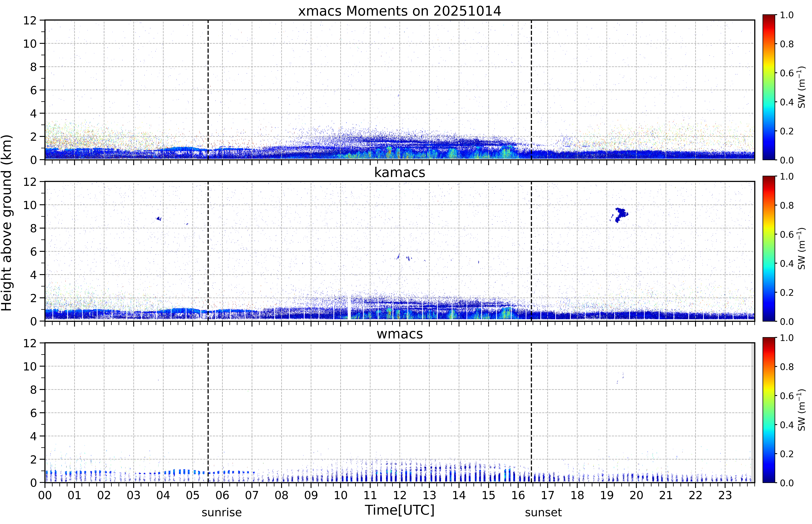Viewport: 812px width, 524px height.
Task: Click the sunset dashed line in wmacs panel
Action: (532, 413)
